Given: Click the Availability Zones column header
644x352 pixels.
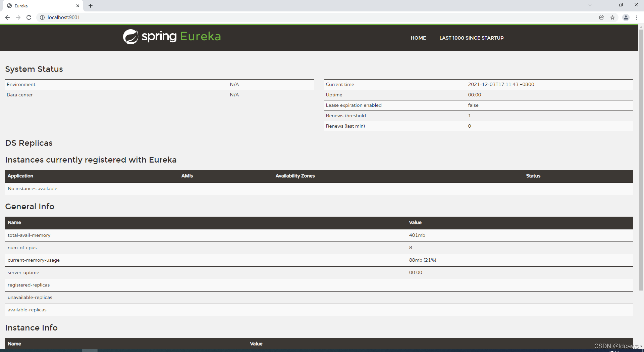Looking at the screenshot, I should tap(295, 176).
